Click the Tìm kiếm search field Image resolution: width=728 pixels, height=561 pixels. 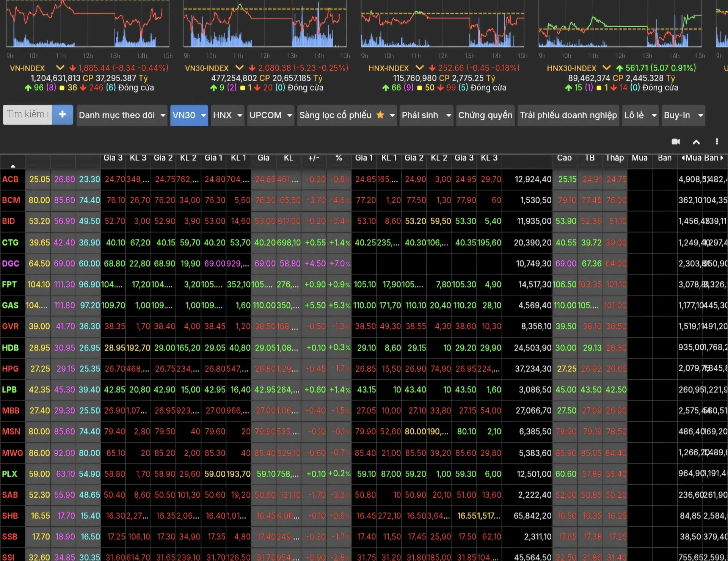[x=27, y=115]
